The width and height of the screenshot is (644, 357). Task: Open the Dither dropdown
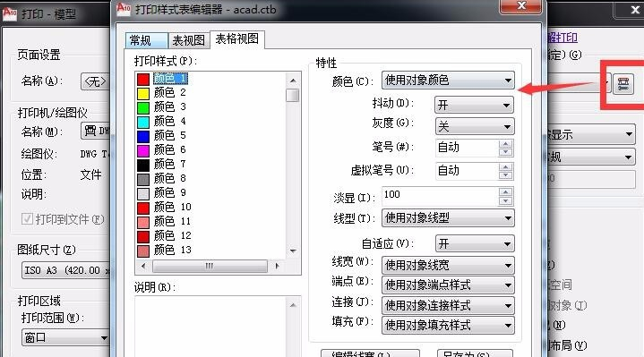474,105
